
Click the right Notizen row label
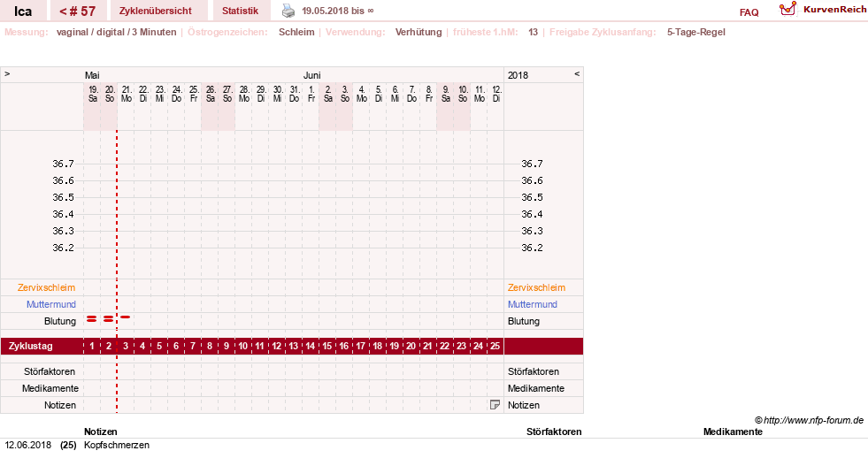click(x=524, y=405)
